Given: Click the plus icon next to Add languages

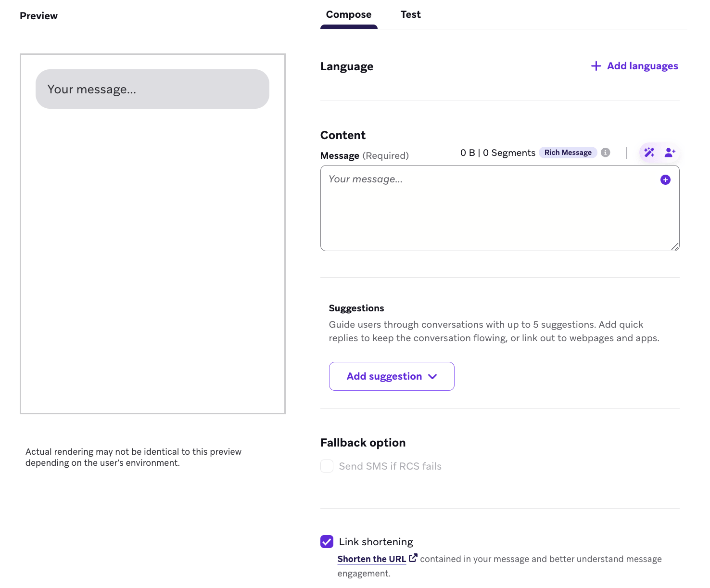Looking at the screenshot, I should (x=596, y=65).
